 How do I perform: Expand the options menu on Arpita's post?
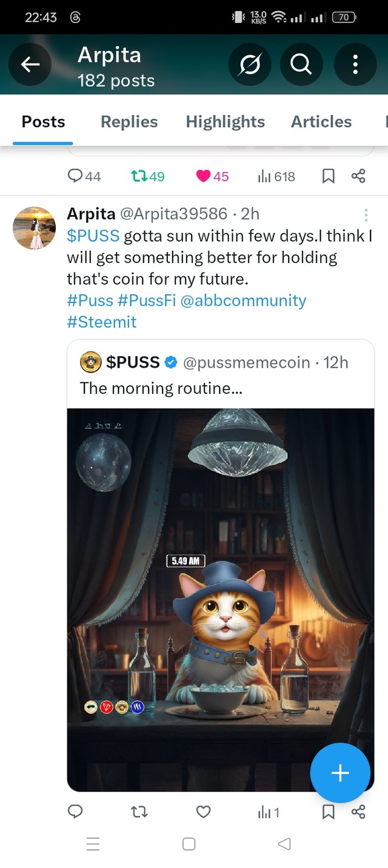(x=366, y=215)
